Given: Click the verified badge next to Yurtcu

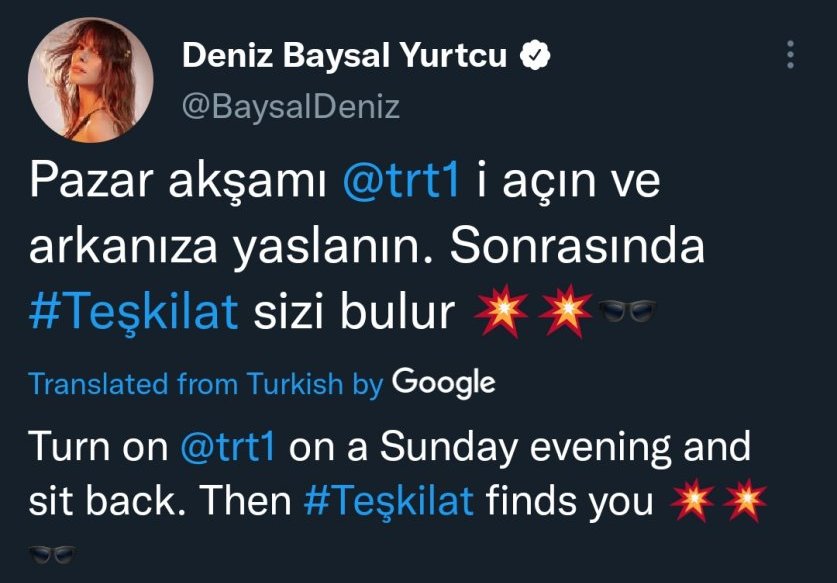Looking at the screenshot, I should pyautogui.click(x=535, y=54).
